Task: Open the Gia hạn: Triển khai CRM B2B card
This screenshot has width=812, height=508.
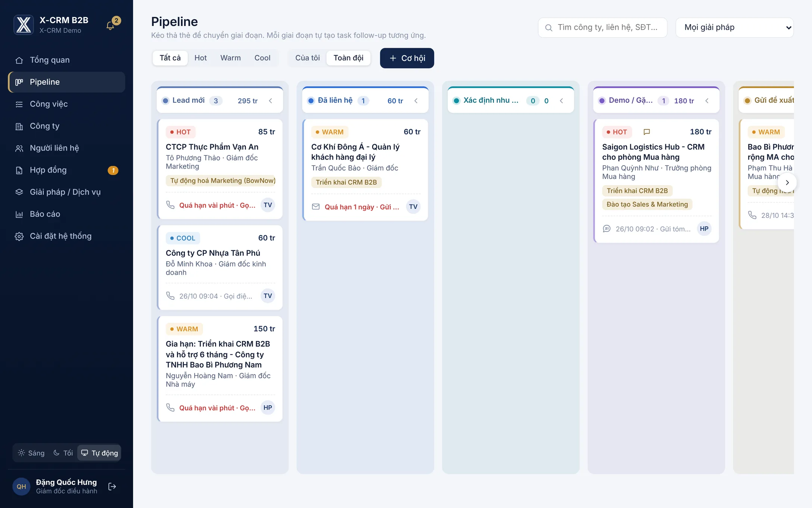Action: [220, 369]
